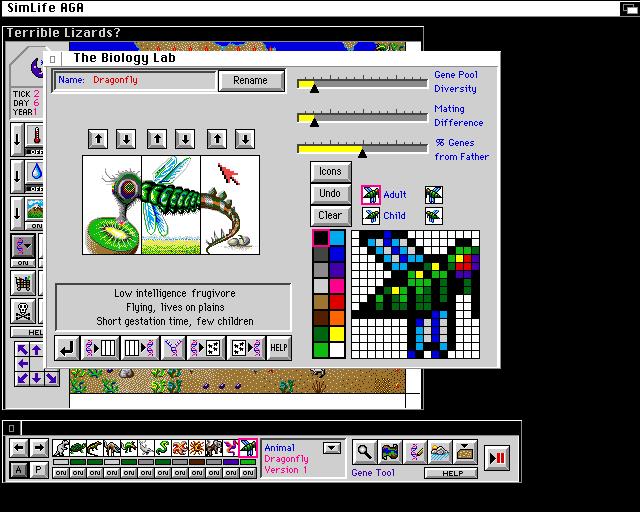Viewport: 640px width, 512px height.
Task: Click the columns-to-DNA gene icon
Action: point(140,348)
